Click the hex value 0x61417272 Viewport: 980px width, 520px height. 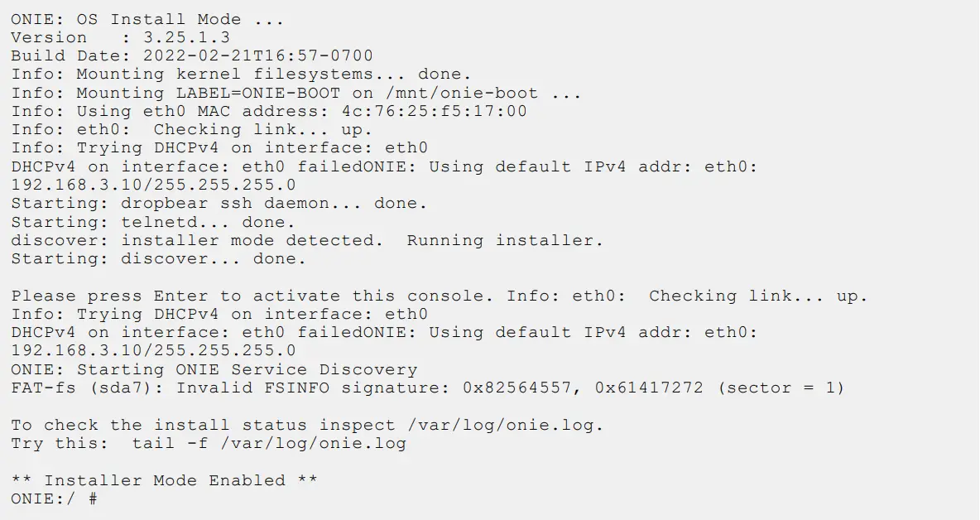[x=649, y=388]
